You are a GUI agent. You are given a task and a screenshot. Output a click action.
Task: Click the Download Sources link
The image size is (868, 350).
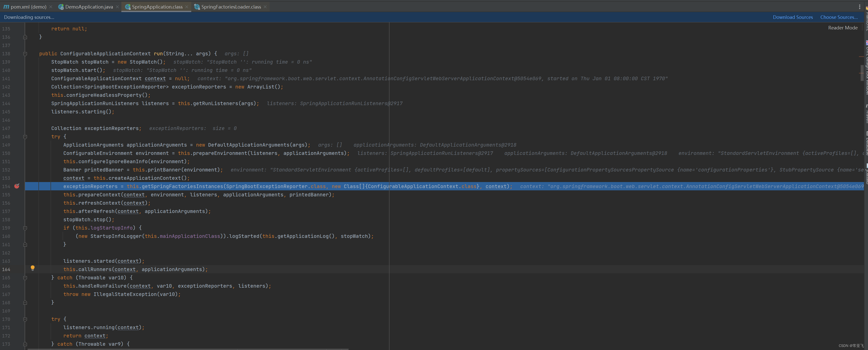[x=793, y=17]
